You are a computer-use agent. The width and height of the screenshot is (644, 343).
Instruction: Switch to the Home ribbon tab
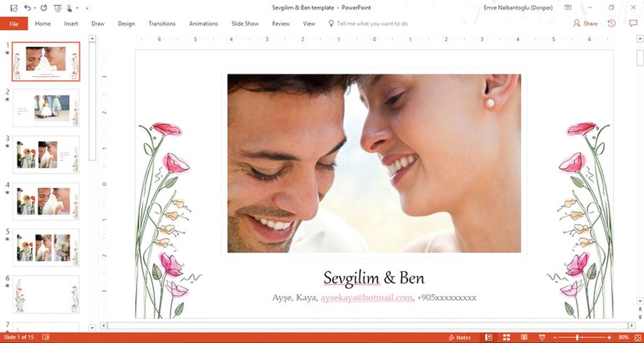pyautogui.click(x=43, y=24)
